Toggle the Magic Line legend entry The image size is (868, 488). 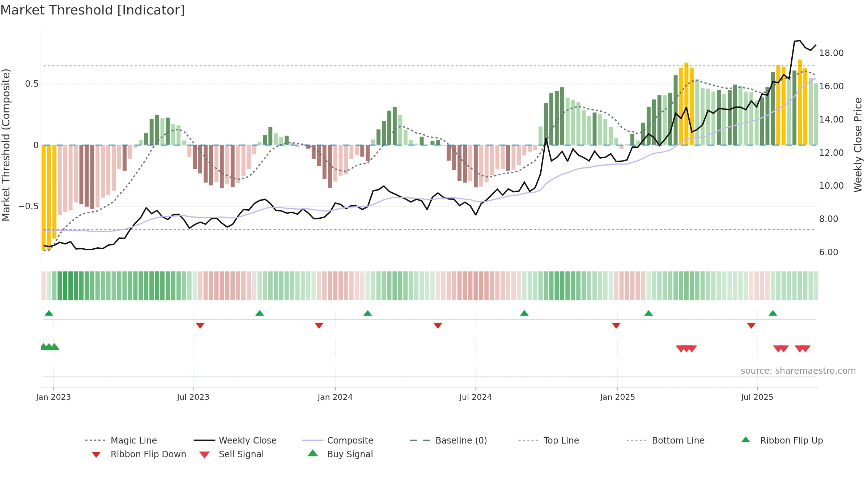pos(121,440)
